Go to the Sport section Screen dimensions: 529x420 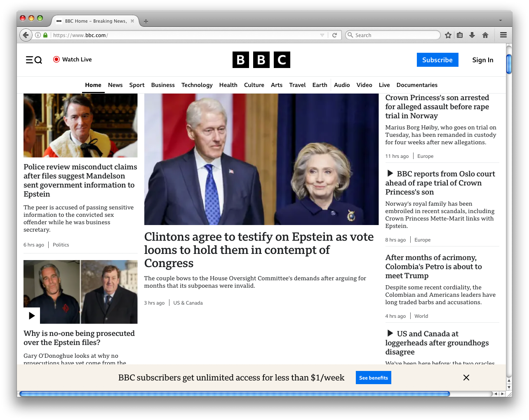click(137, 85)
